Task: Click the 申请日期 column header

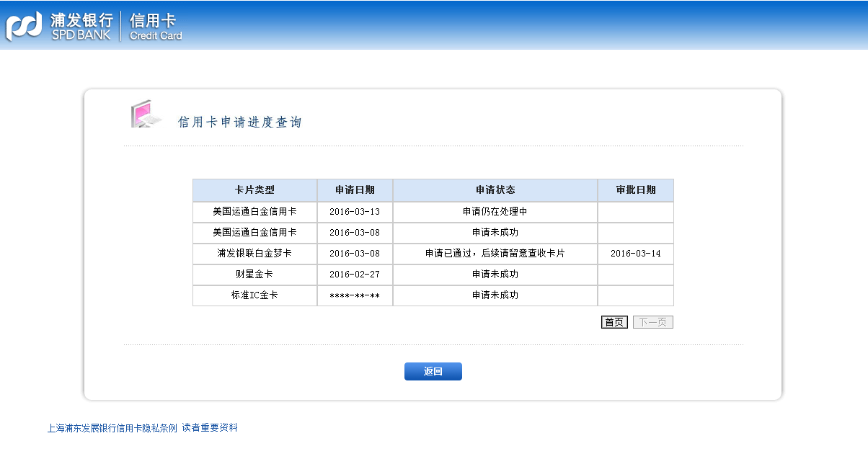Action: 355,190
